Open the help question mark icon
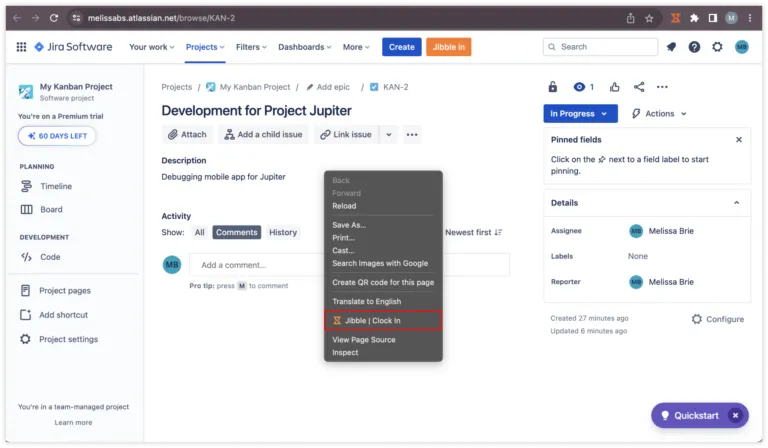 point(694,47)
